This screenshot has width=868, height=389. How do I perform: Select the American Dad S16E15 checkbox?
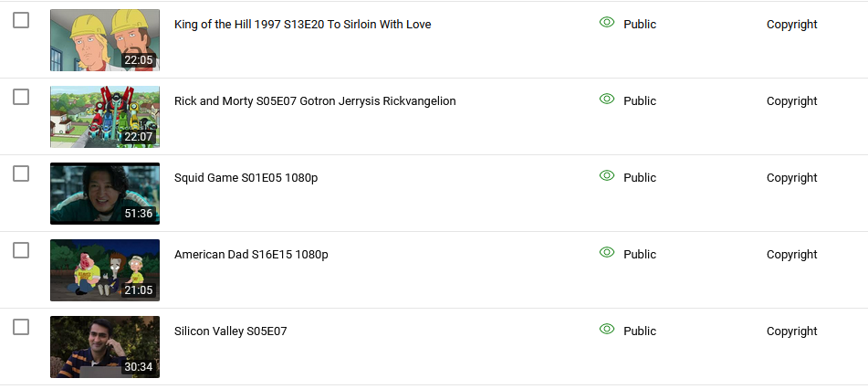21,250
